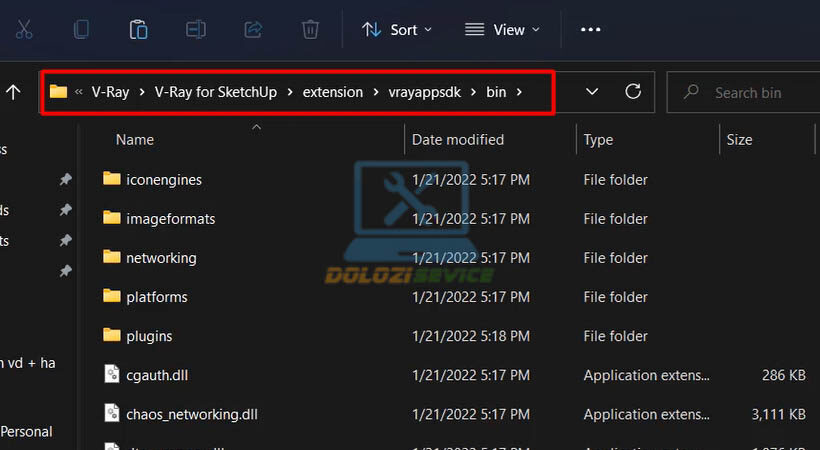Image resolution: width=820 pixels, height=450 pixels.
Task: Expand chevron after V-Ray for SketchUp
Action: coord(290,92)
